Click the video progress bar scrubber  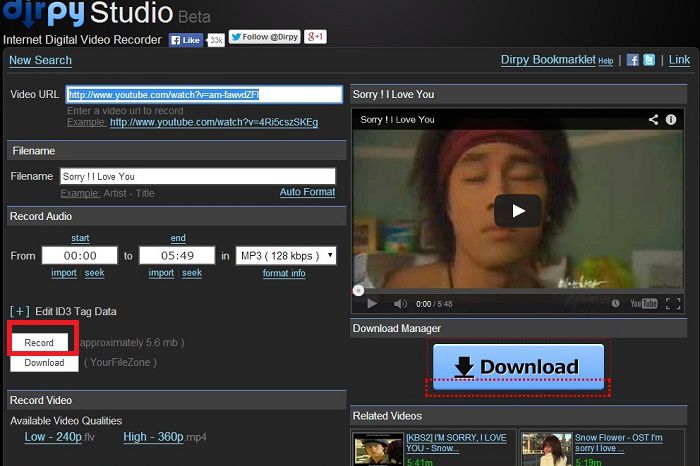[x=359, y=290]
